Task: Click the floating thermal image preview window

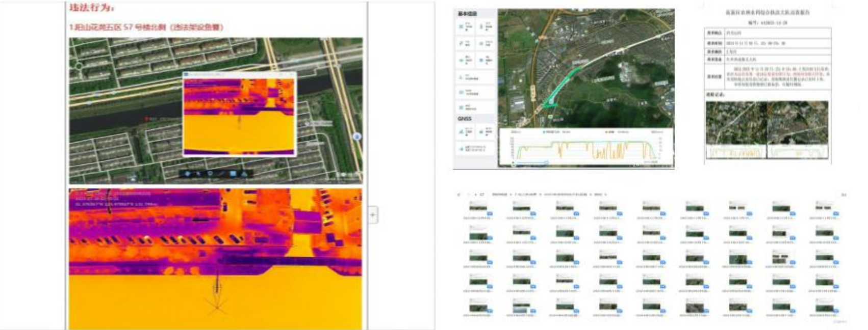Action: pos(239,114)
